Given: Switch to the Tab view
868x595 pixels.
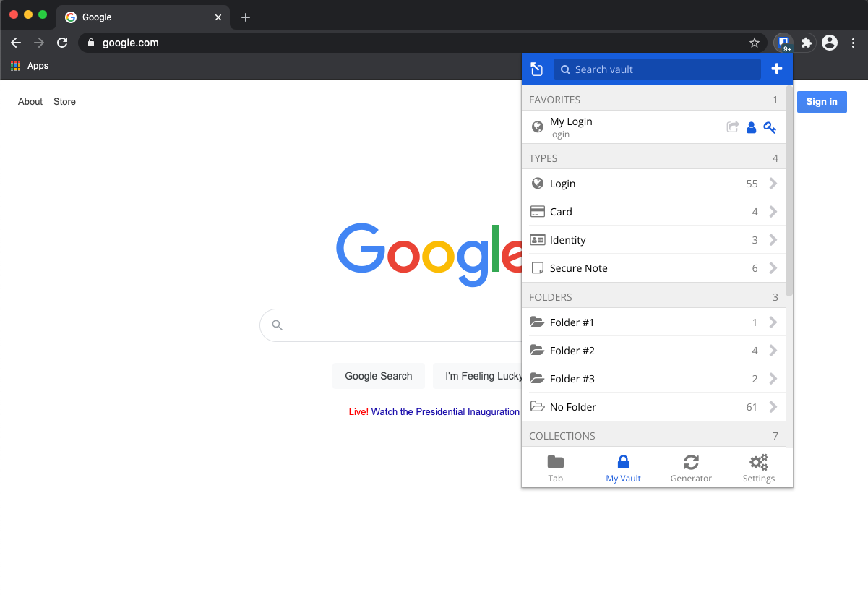Looking at the screenshot, I should tap(555, 468).
